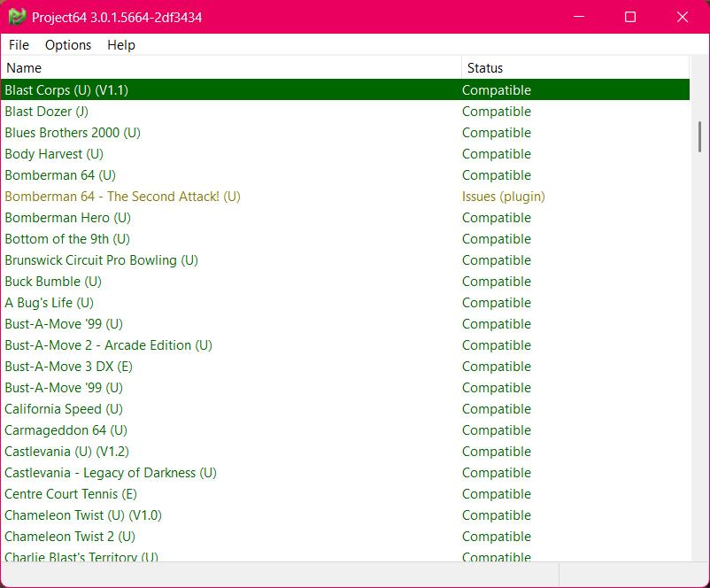Click Compatible status for Bust-A-Move 2 Arcade Edition
The image size is (710, 588).
(497, 345)
